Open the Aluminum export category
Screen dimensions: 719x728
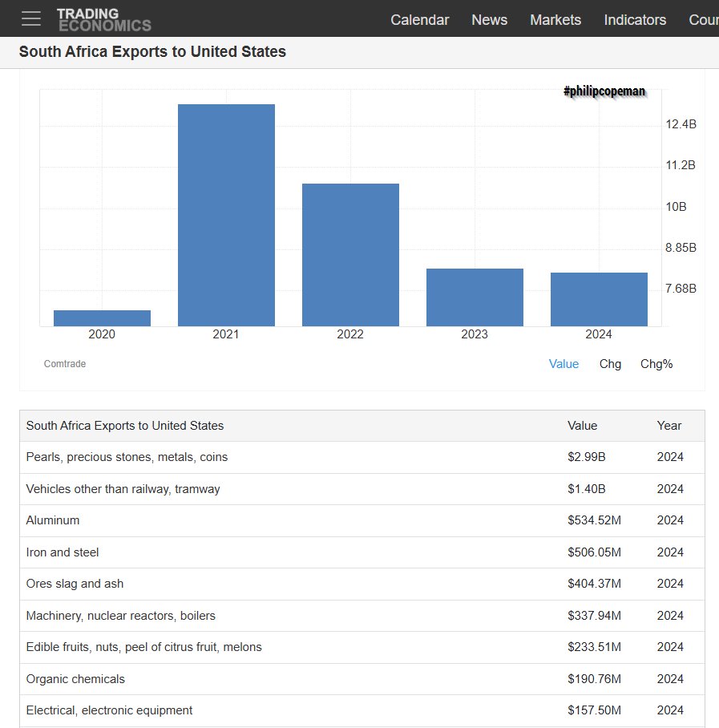point(53,520)
